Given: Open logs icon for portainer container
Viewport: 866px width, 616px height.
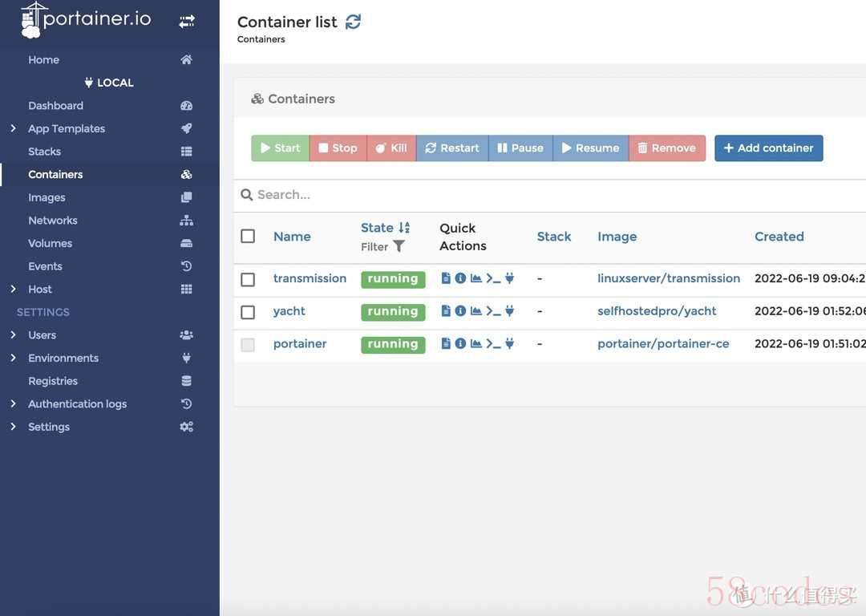Looking at the screenshot, I should (446, 343).
